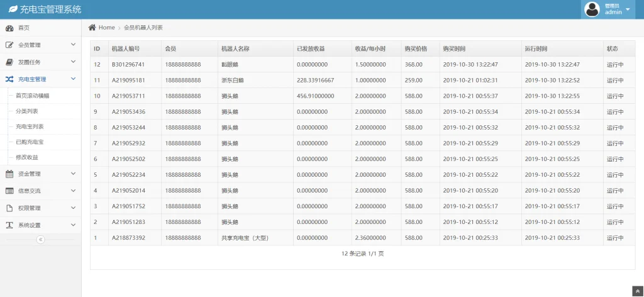Open 修改收益 submenu item

click(x=26, y=158)
